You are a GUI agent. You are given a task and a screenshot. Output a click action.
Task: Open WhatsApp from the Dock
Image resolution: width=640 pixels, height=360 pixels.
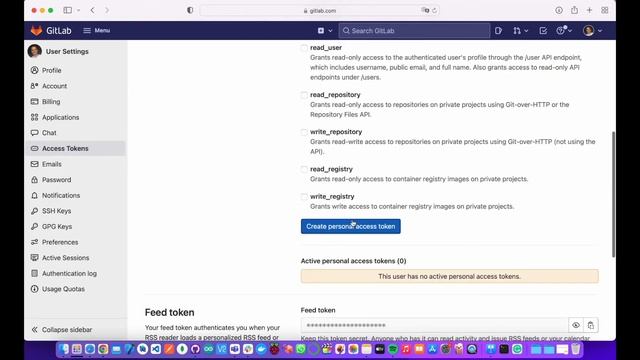(301, 349)
